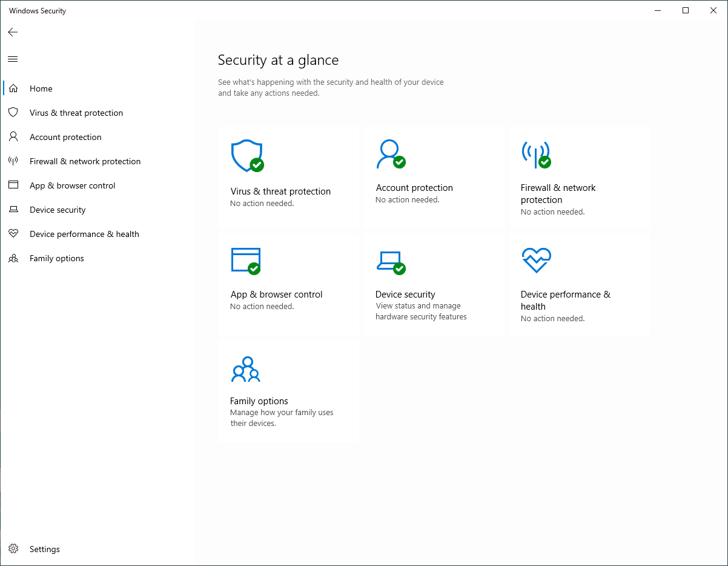The height and width of the screenshot is (566, 728).
Task: Click the Family options tile title text
Action: [x=259, y=401]
